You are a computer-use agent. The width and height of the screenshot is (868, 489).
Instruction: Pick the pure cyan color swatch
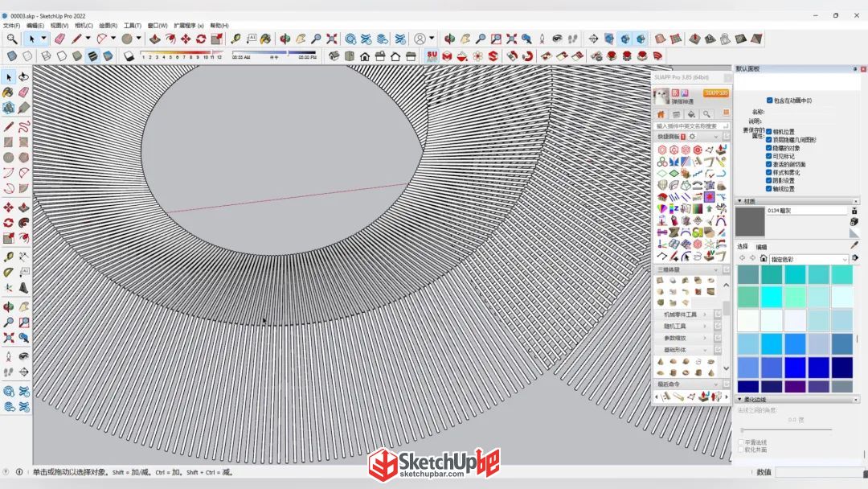click(x=771, y=298)
